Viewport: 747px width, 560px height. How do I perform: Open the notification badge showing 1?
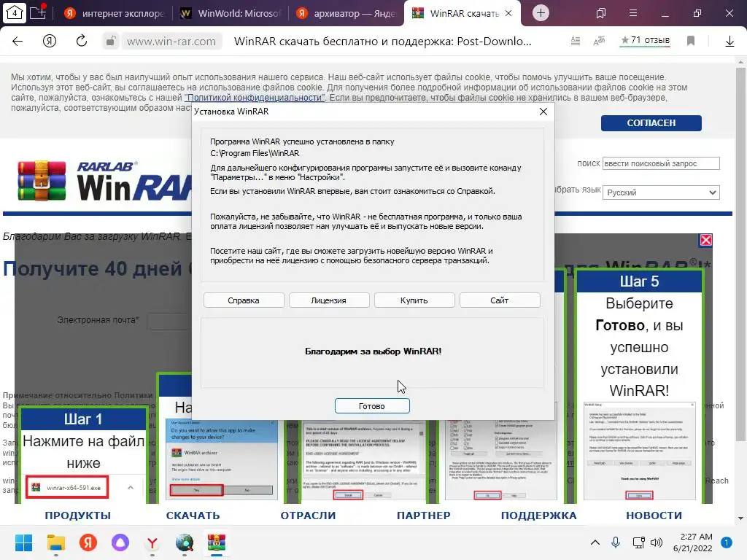pyautogui.click(x=727, y=542)
